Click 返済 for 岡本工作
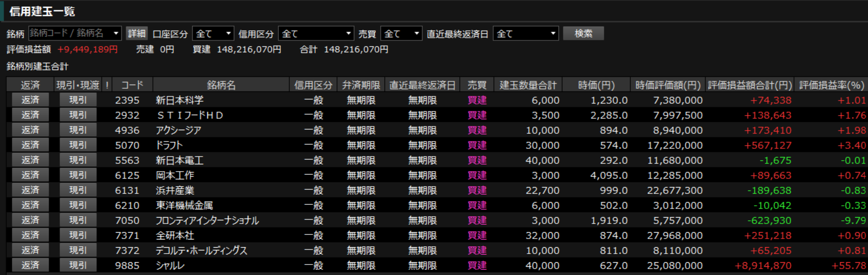Screen dimensions: 868x275 point(30,175)
